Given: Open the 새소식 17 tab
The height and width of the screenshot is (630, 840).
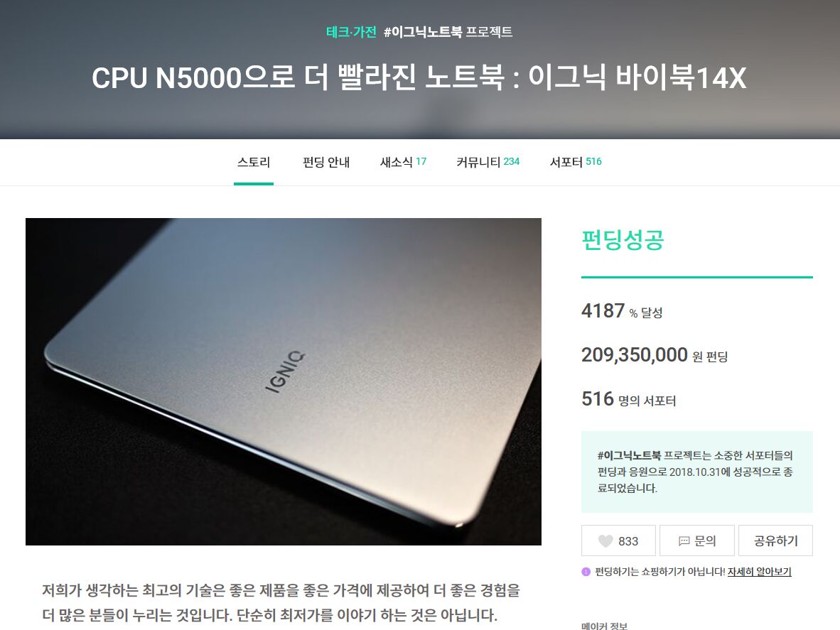Looking at the screenshot, I should coord(403,162).
